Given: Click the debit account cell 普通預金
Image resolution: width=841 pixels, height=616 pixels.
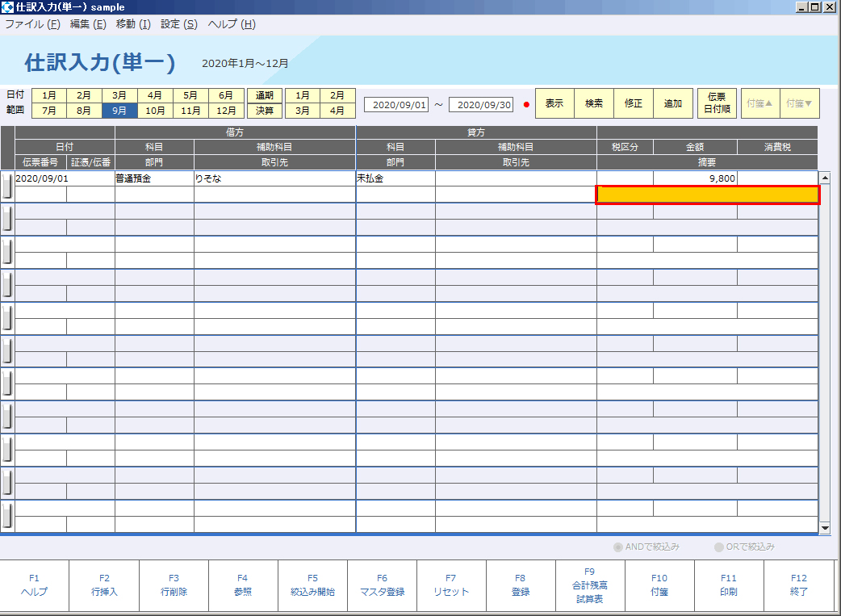Looking at the screenshot, I should coord(154,178).
